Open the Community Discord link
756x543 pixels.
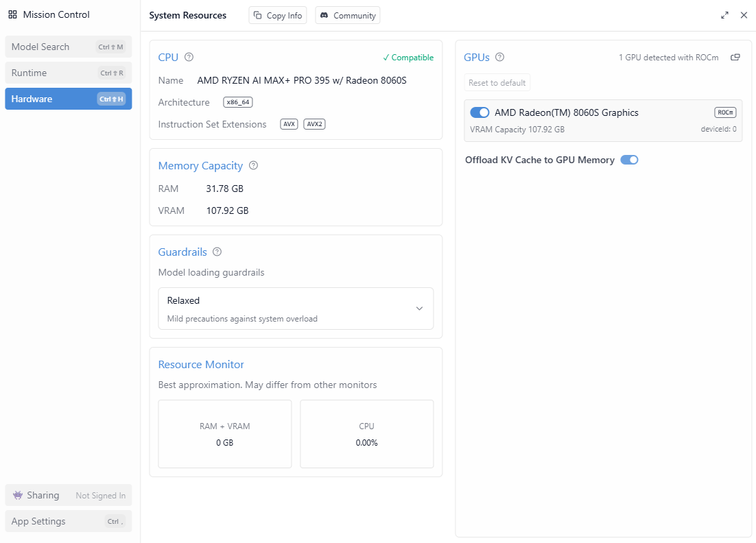click(x=348, y=15)
